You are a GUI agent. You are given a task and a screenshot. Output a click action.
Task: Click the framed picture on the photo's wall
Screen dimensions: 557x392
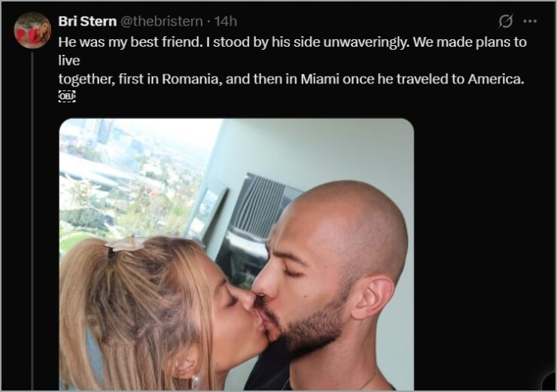point(210,209)
